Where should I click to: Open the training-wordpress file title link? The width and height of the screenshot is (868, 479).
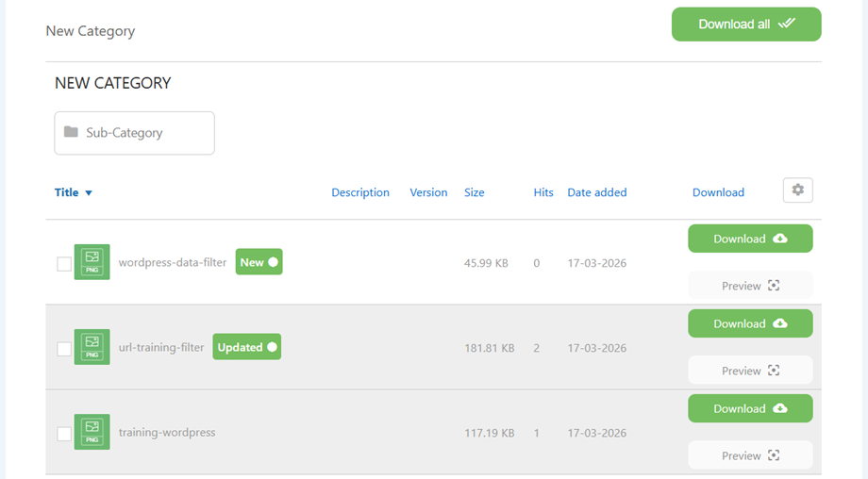[167, 432]
